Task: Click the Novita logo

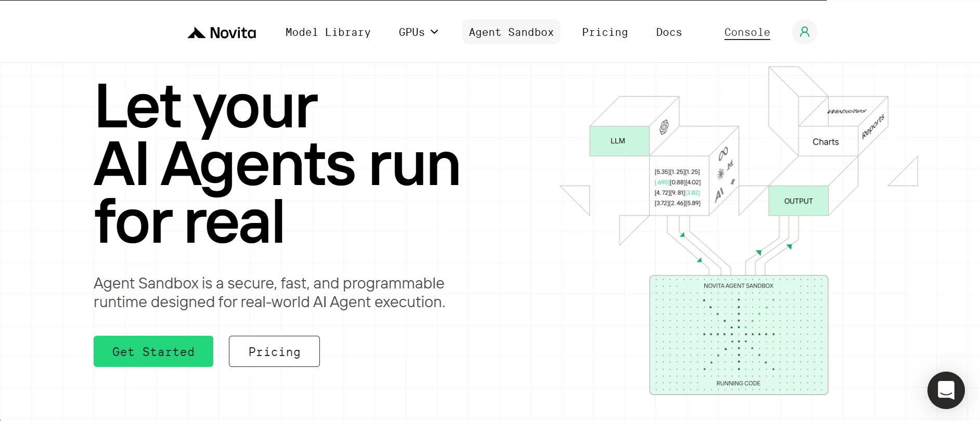Action: (222, 33)
